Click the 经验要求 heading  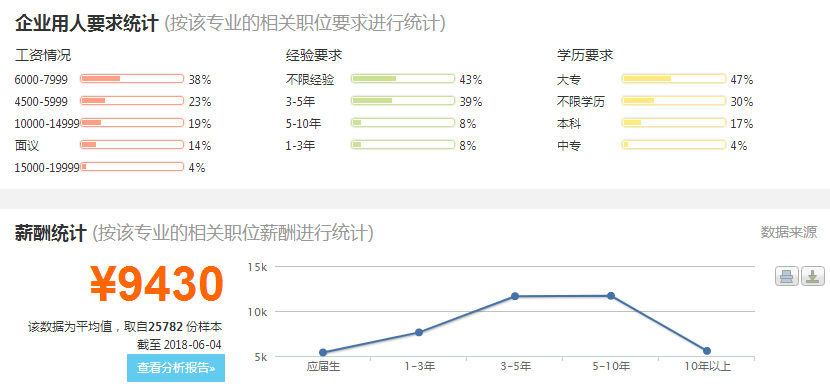tap(314, 55)
